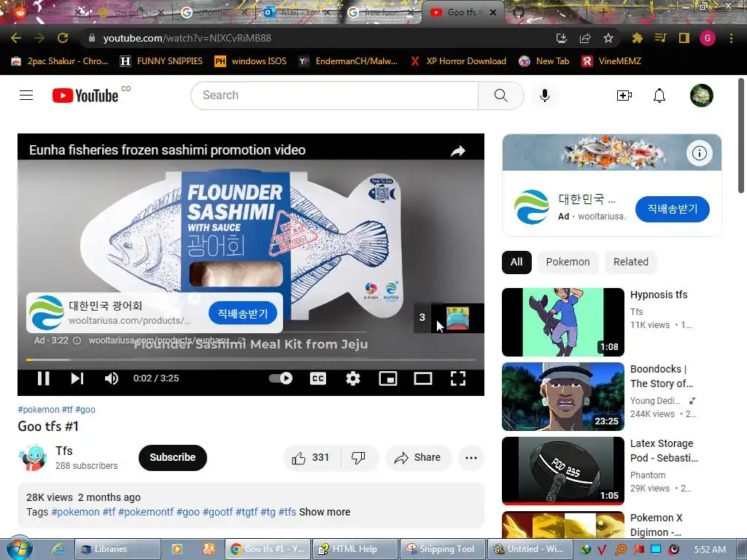
Task: Click the share arrow in video title bar
Action: pos(458,151)
